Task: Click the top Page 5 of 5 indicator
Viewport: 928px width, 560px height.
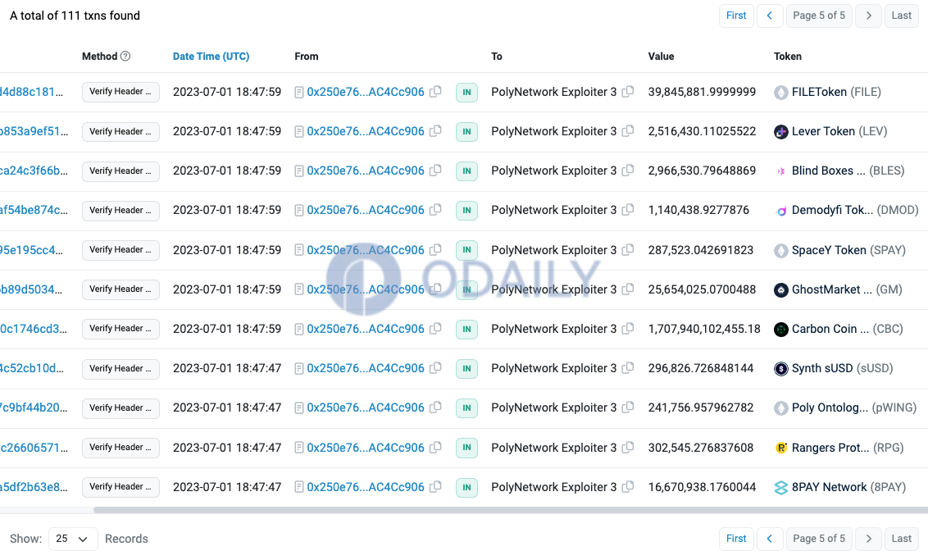Action: click(x=819, y=16)
